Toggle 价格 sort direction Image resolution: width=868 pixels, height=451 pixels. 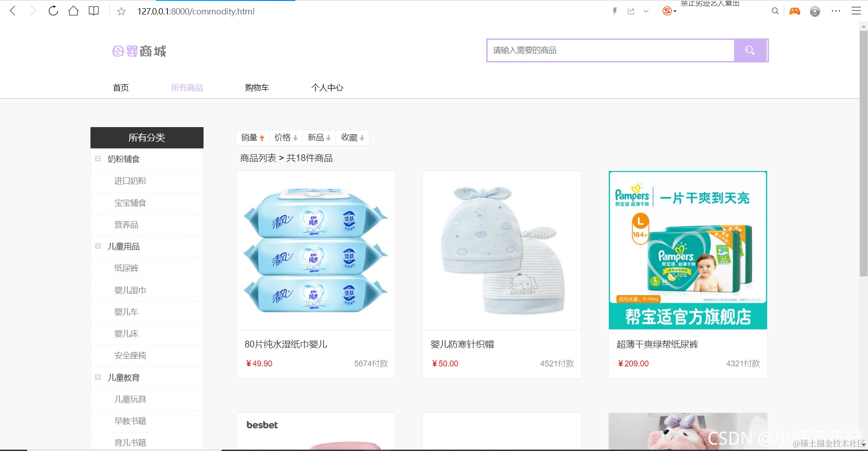(285, 138)
